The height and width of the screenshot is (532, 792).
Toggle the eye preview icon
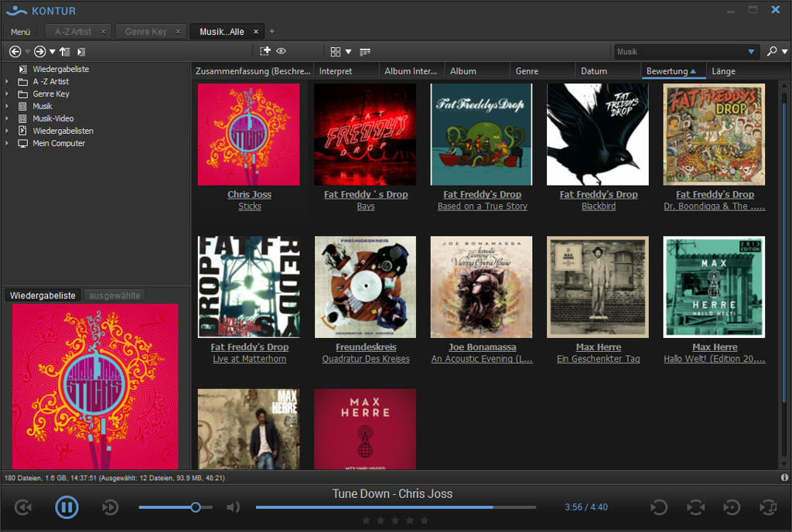(282, 51)
